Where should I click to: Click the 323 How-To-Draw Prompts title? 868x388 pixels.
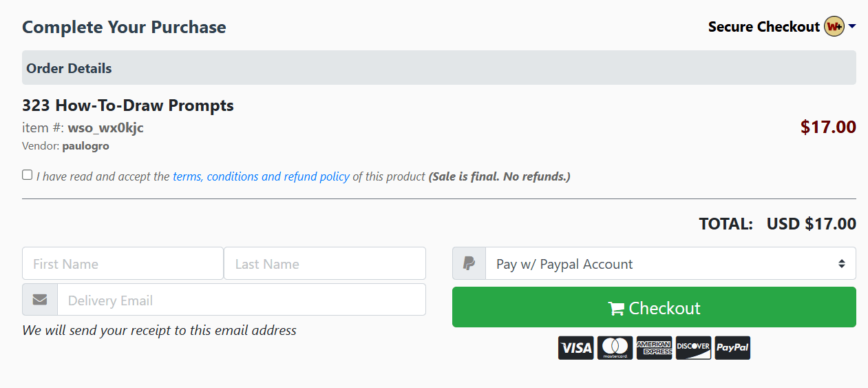click(x=128, y=105)
